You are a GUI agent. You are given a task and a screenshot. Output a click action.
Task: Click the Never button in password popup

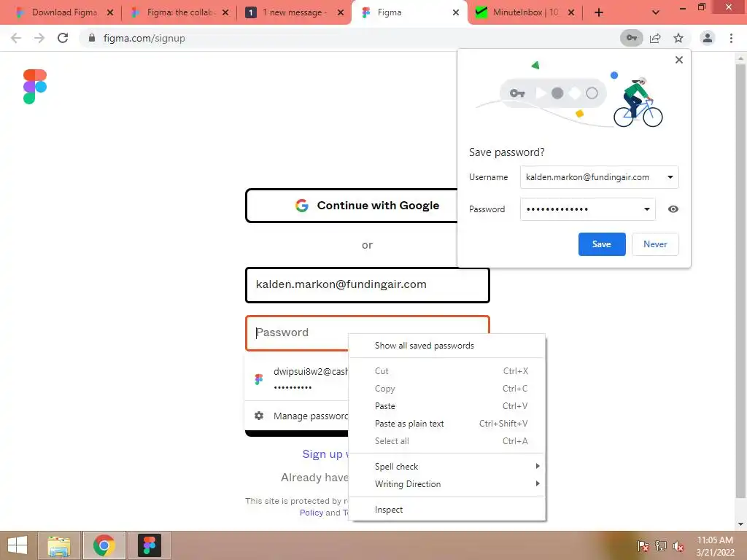click(x=655, y=244)
